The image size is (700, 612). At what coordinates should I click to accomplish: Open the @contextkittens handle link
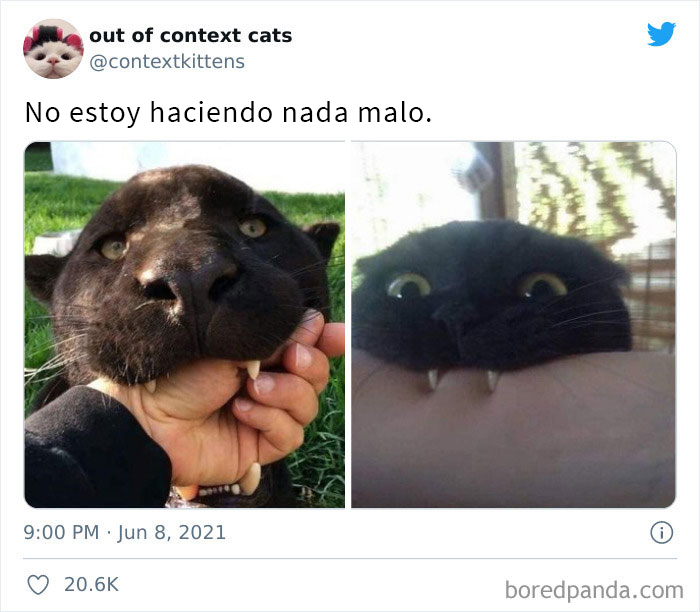167,62
